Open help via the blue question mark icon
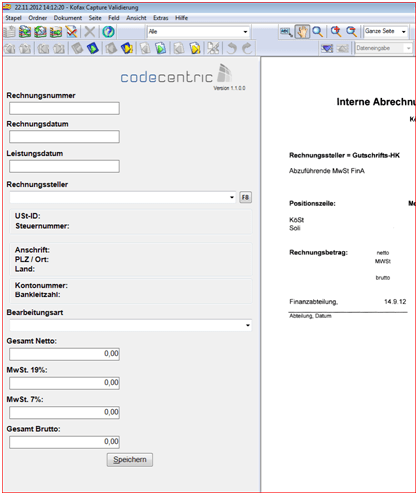Image resolution: width=418 pixels, height=495 pixels. (x=108, y=32)
